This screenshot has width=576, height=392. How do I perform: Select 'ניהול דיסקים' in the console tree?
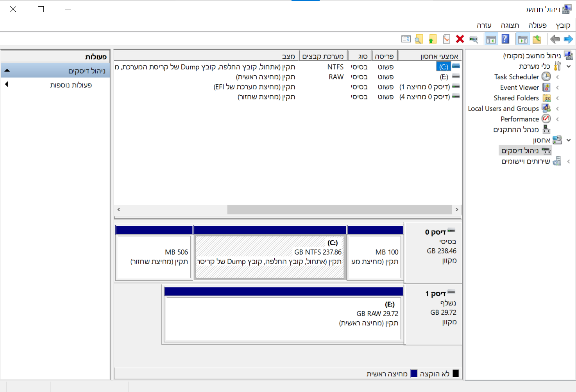(x=526, y=151)
